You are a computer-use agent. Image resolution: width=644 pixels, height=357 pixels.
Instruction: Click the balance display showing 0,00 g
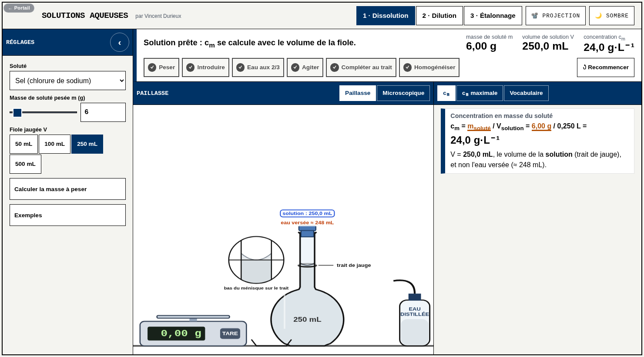(176, 333)
